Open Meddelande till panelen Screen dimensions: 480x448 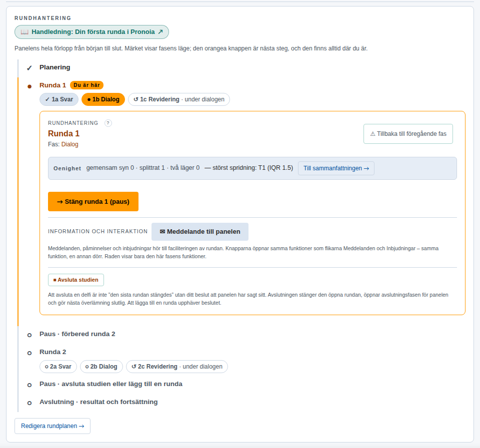pyautogui.click(x=200, y=232)
